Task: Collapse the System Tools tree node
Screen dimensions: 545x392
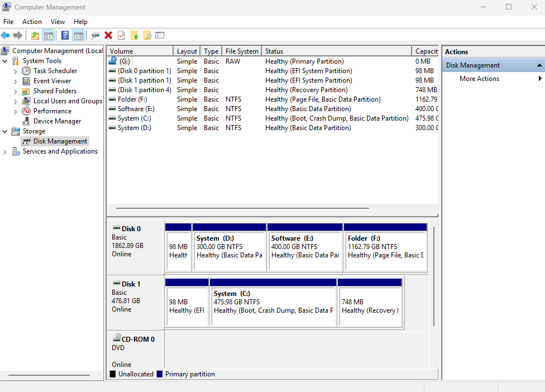Action: tap(6, 61)
